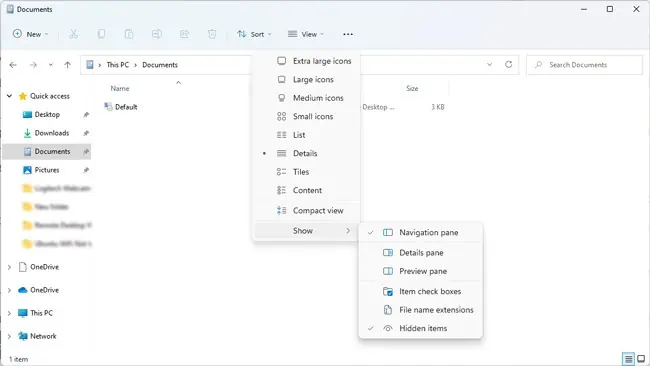Open recent locations dropdown chevron
The height and width of the screenshot is (366, 650).
click(51, 65)
